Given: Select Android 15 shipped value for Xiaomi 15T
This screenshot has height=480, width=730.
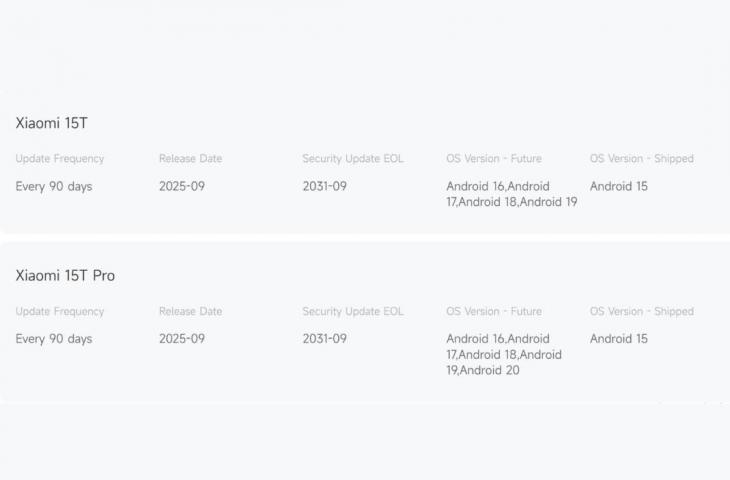Looking at the screenshot, I should tap(618, 186).
